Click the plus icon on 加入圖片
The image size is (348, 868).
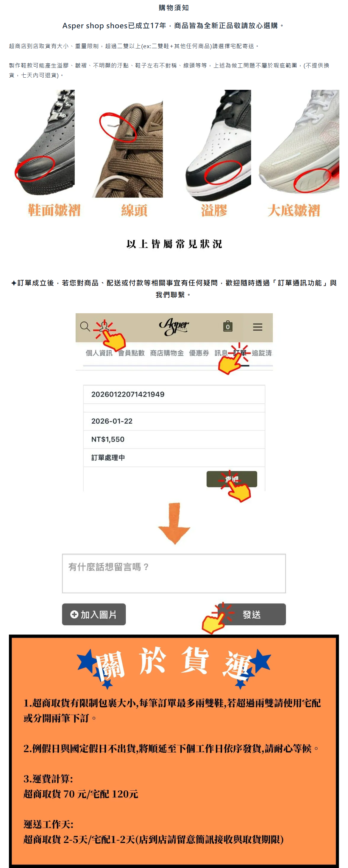click(x=74, y=614)
